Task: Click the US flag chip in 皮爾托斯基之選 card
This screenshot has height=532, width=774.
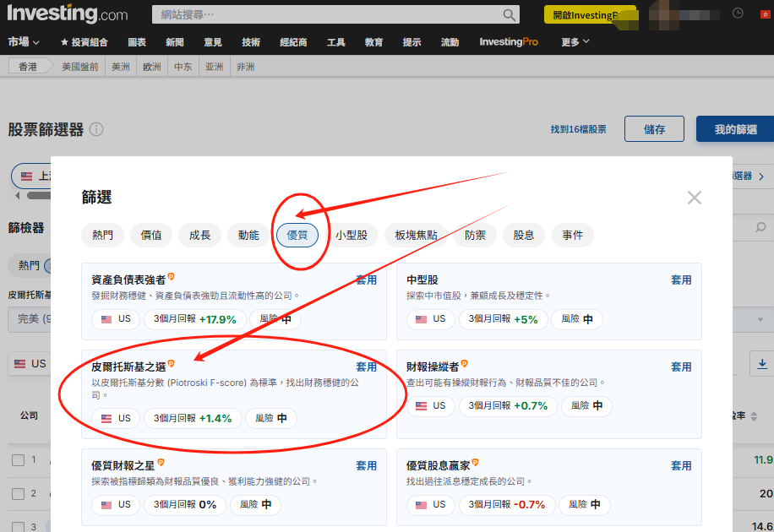Action: [116, 419]
